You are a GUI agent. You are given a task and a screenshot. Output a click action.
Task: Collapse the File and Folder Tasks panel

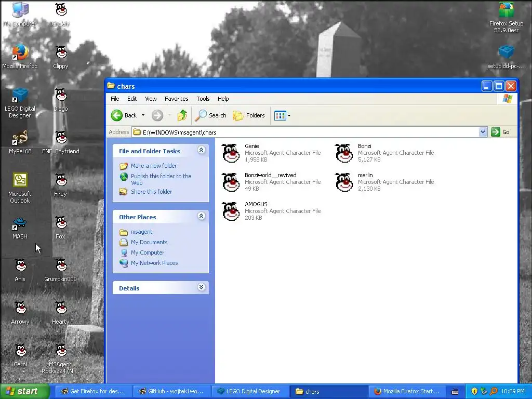click(201, 150)
